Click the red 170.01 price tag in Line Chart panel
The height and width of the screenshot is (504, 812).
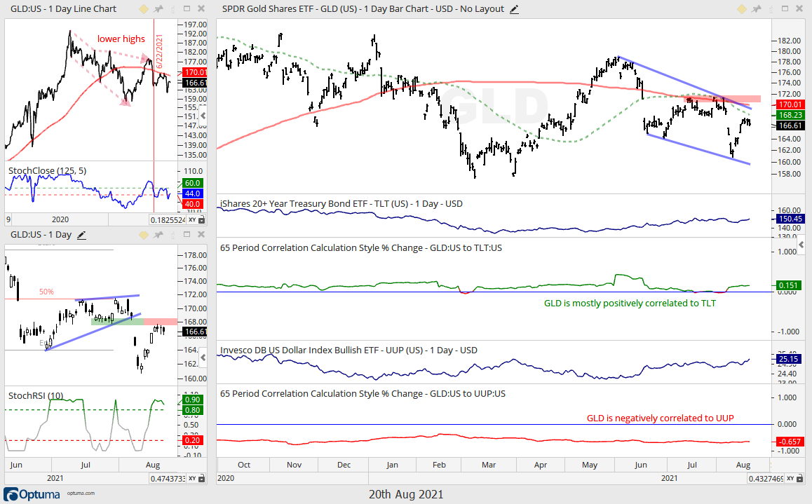(x=195, y=72)
